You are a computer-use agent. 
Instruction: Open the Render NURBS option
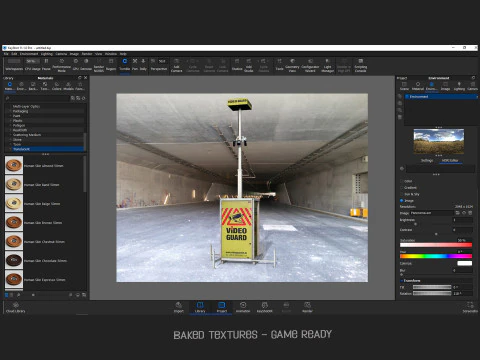click(x=99, y=65)
